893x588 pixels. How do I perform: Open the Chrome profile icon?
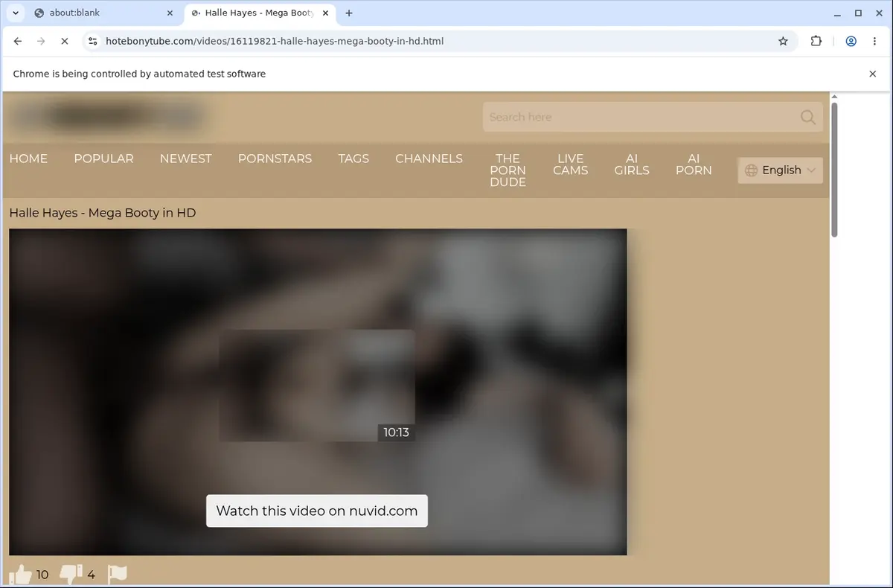tap(851, 42)
